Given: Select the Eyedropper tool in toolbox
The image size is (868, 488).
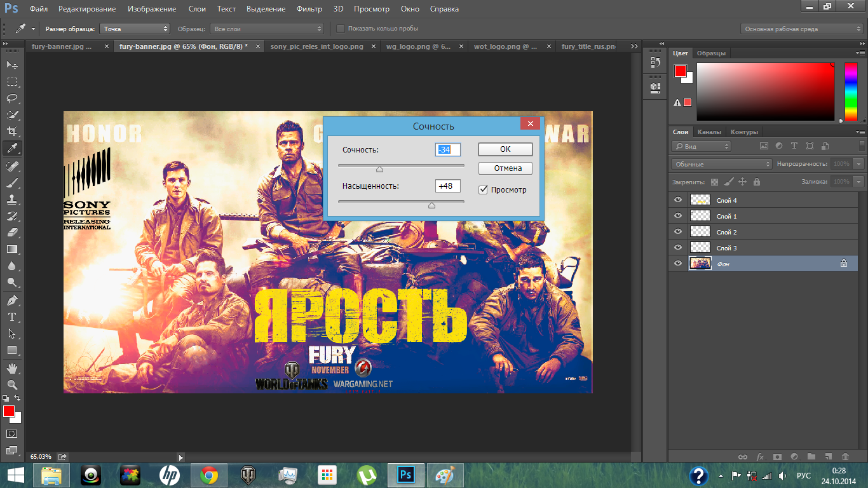Looking at the screenshot, I should click(x=12, y=148).
